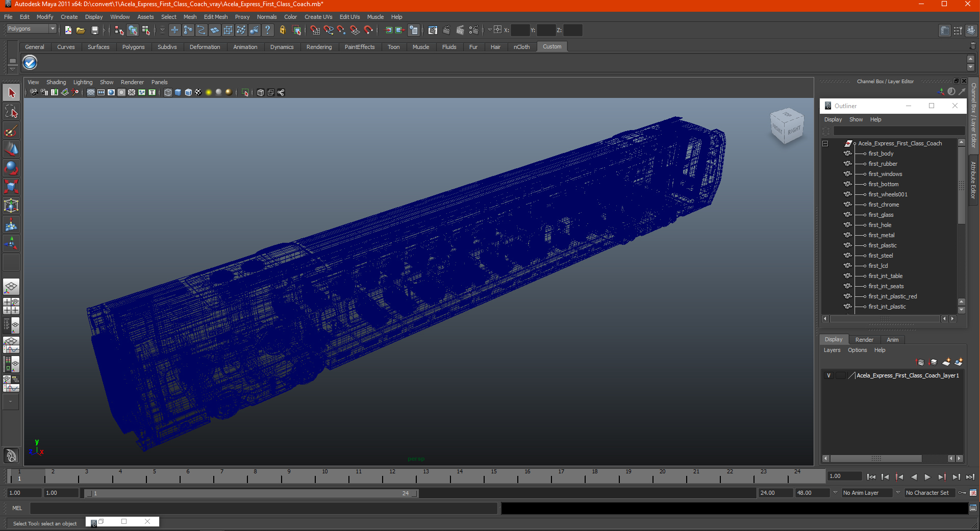Viewport: 980px width, 531px height.
Task: Expand the selection mask options arrow in status line
Action: (162, 30)
